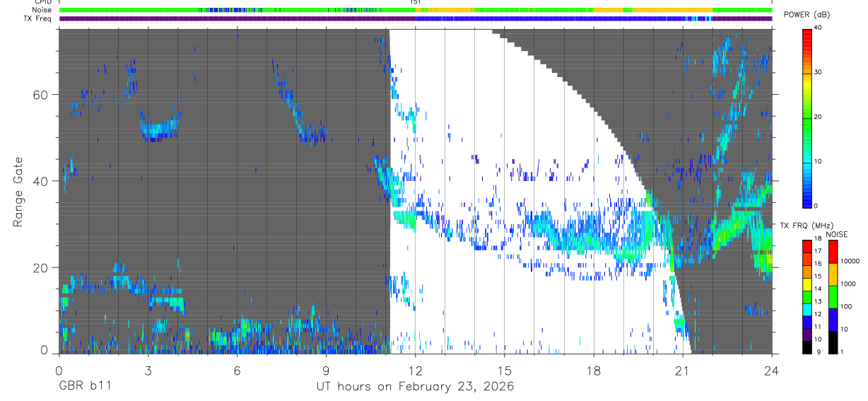Click x-axis tick label '3'
The image size is (868, 401).
148,369
